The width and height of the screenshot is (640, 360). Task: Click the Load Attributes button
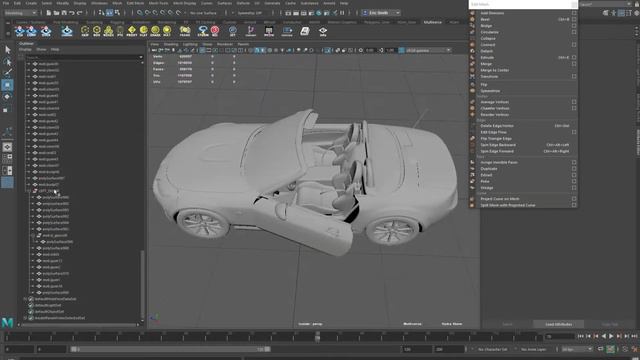(558, 324)
